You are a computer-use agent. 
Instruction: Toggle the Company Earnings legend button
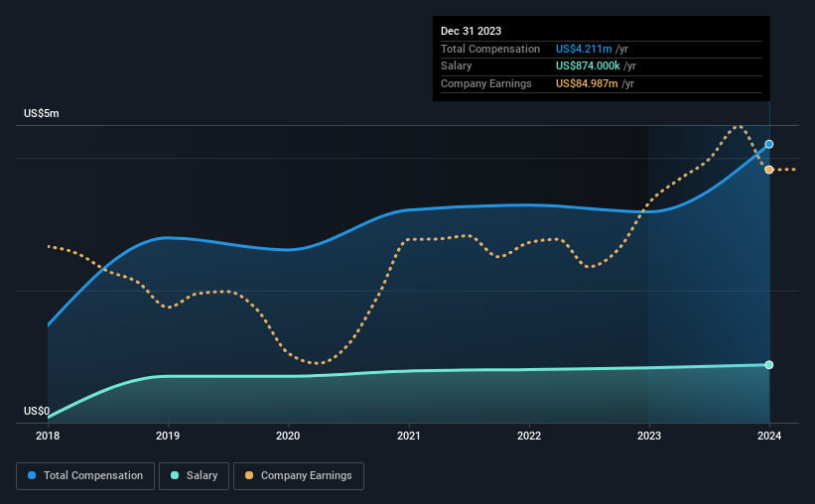299,476
